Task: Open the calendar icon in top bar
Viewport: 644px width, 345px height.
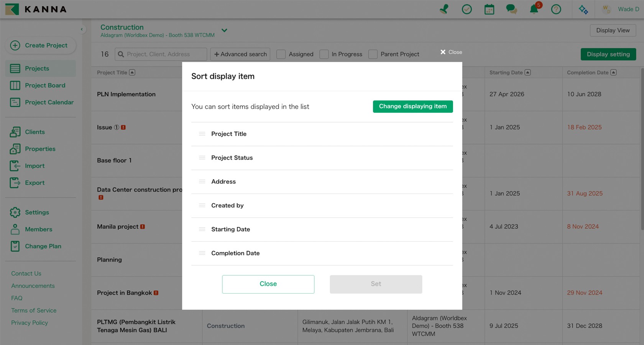Action: pos(489,9)
